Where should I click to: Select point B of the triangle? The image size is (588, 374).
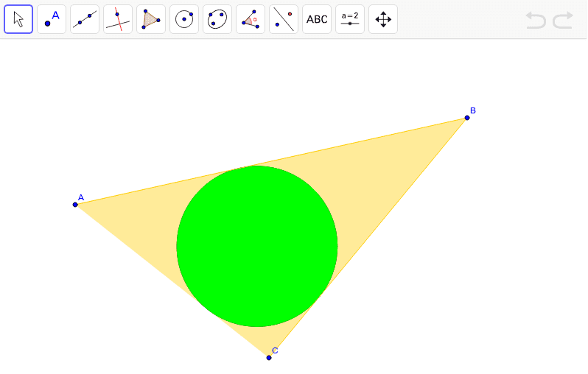[x=467, y=118]
